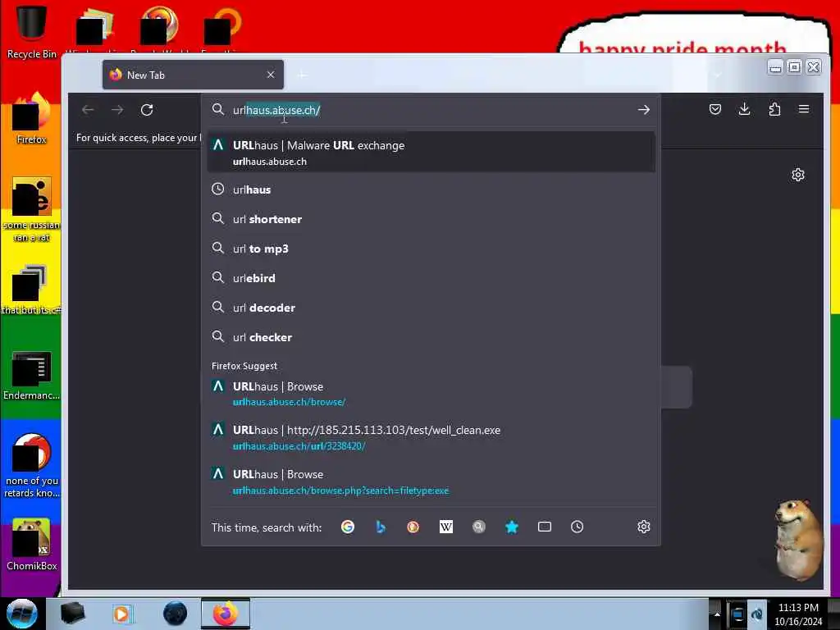Choose the url to mp3 suggestion
Viewport: 840px width, 630px height.
pyautogui.click(x=431, y=249)
